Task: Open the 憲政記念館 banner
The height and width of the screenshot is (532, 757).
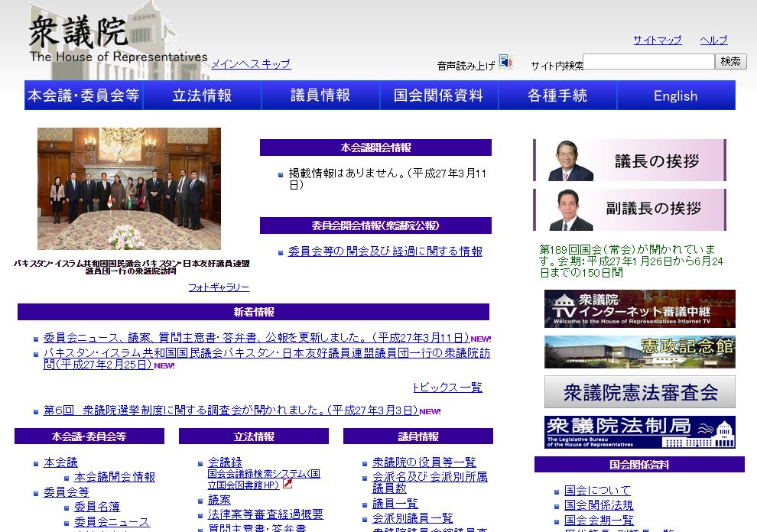Action: pos(640,352)
